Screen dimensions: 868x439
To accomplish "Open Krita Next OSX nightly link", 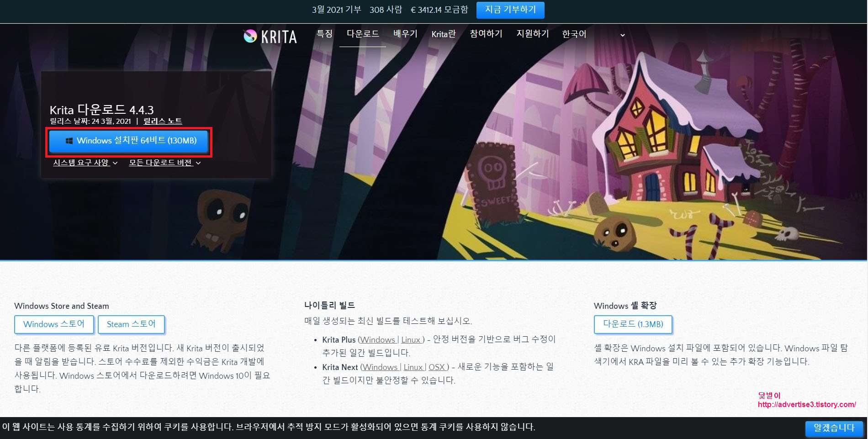I will 436,367.
